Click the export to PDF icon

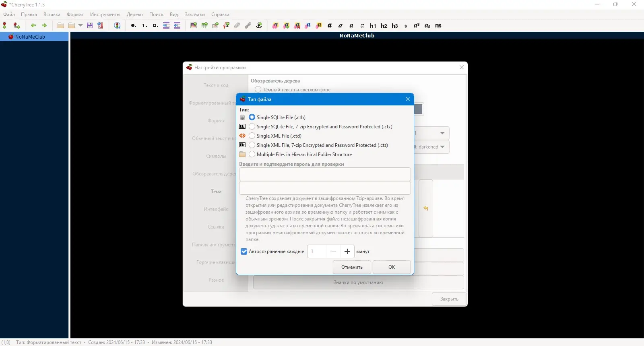coord(100,25)
